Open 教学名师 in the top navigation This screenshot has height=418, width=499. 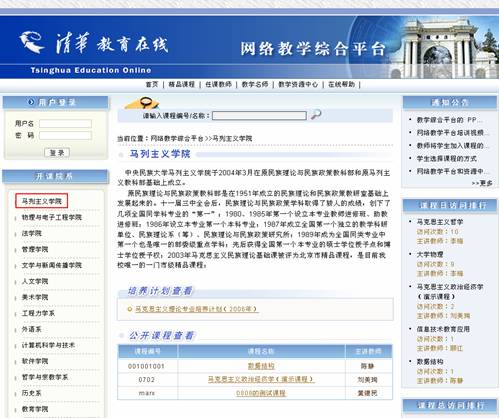[255, 85]
